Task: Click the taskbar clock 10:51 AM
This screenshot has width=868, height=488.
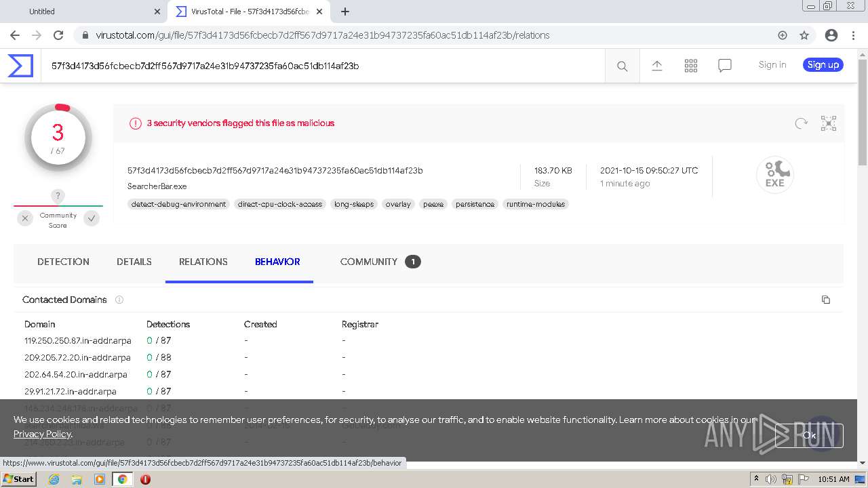Action: click(x=833, y=479)
